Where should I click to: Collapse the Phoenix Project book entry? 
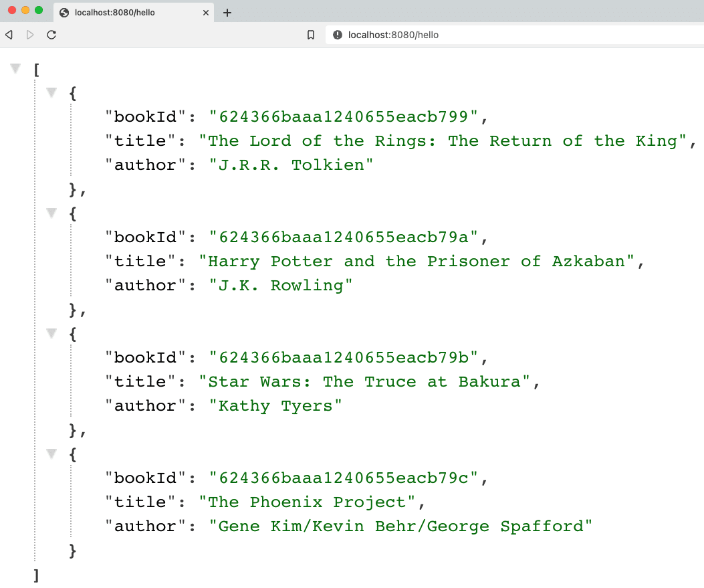click(51, 454)
